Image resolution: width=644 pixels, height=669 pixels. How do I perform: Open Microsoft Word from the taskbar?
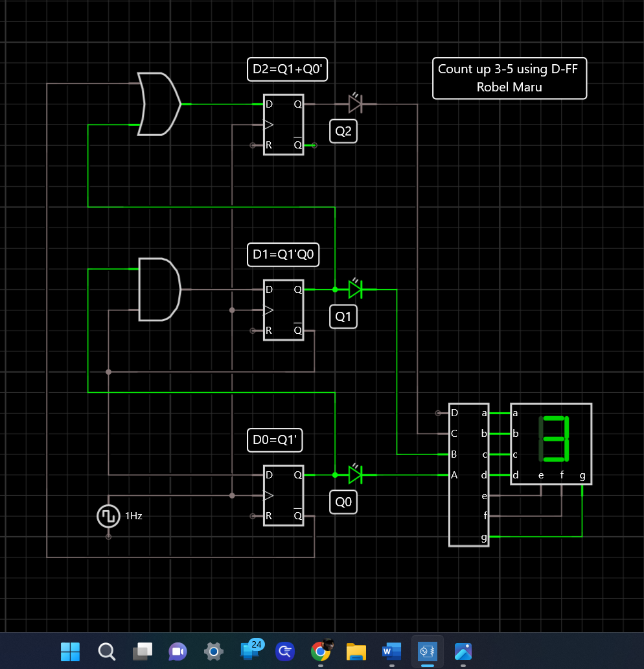tap(391, 652)
